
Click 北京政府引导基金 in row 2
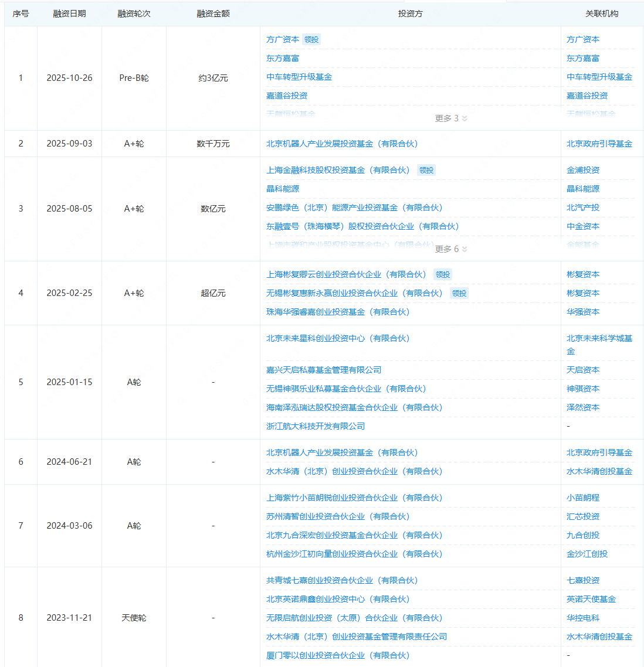point(599,144)
